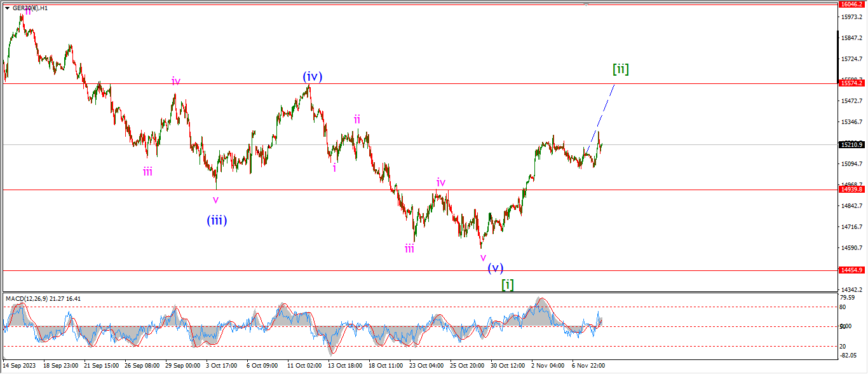Click the 15973.2 price scale value
868x374 pixels.
pos(851,17)
